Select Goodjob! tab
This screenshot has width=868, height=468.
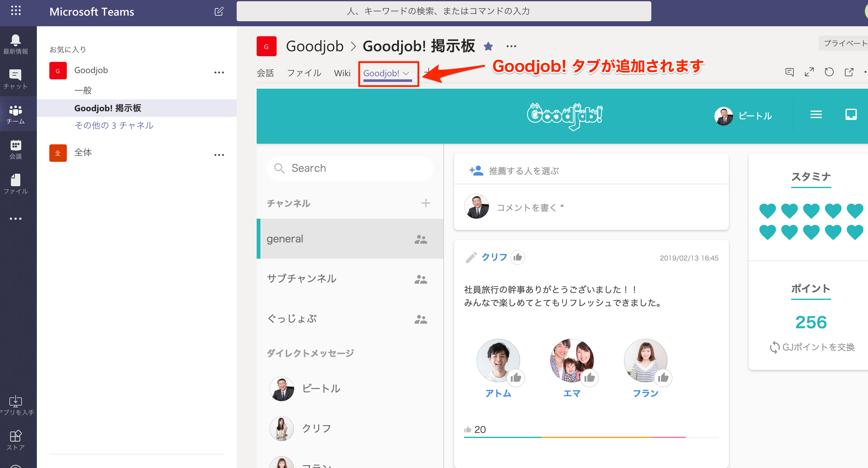382,73
